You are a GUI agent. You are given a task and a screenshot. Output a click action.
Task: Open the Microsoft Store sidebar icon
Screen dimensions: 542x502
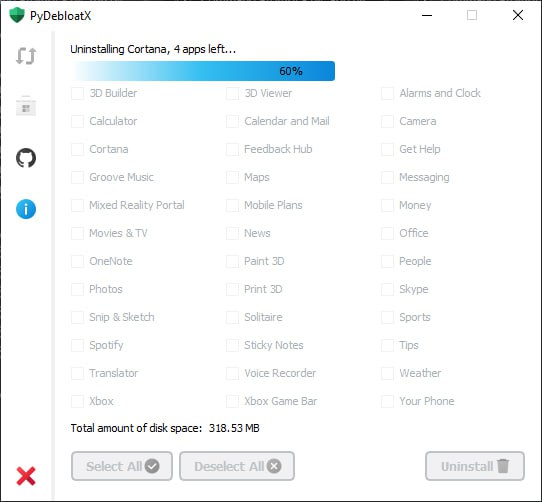26,106
